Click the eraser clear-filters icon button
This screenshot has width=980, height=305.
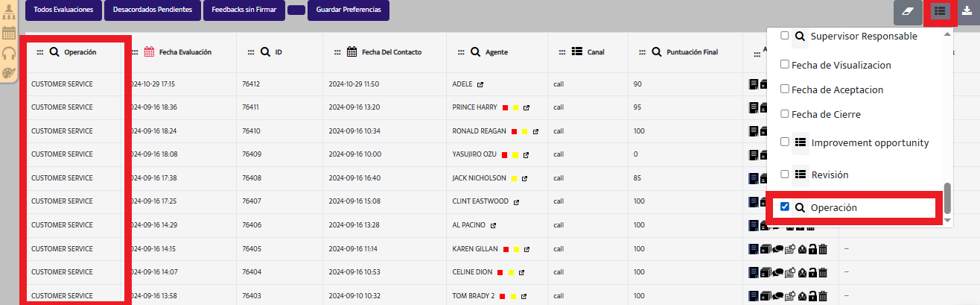tap(907, 11)
